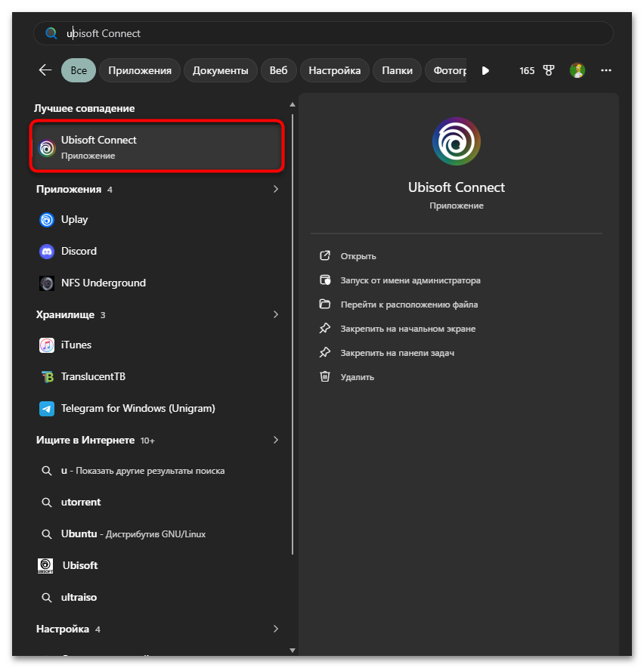The image size is (644, 668).
Task: Open the Discord app result
Action: coord(157,252)
